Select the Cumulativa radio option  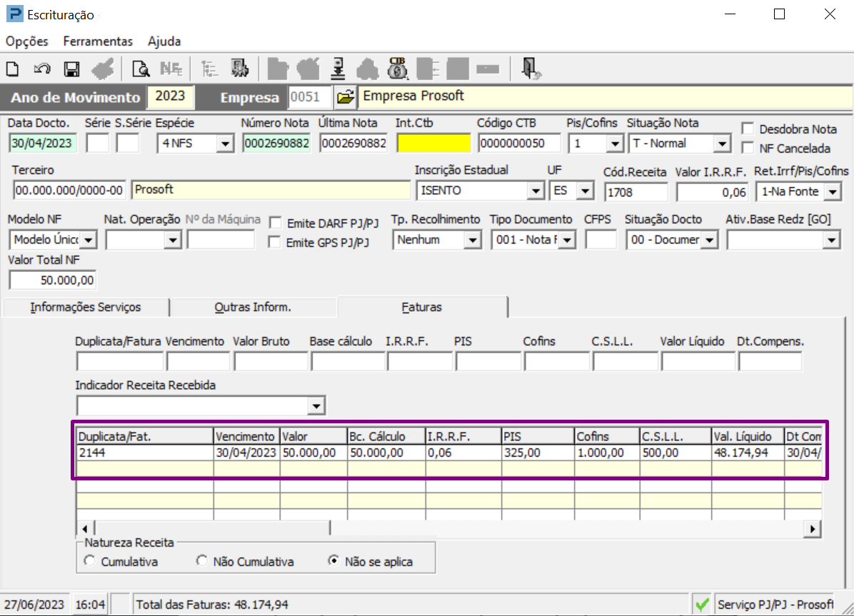click(x=90, y=560)
